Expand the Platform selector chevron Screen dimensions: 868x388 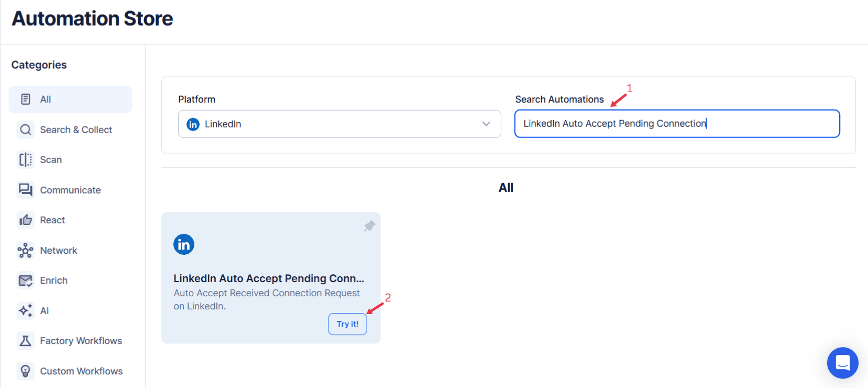tap(485, 124)
